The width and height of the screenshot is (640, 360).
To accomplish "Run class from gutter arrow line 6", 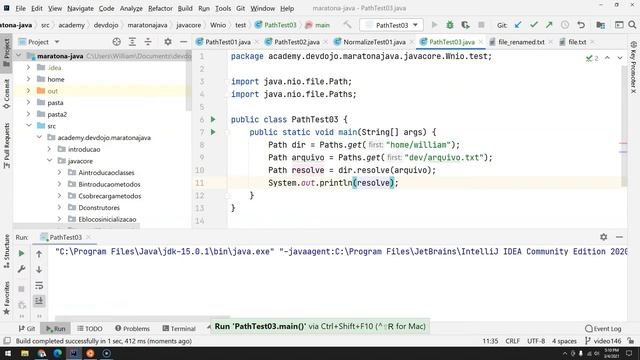I will tap(213, 119).
